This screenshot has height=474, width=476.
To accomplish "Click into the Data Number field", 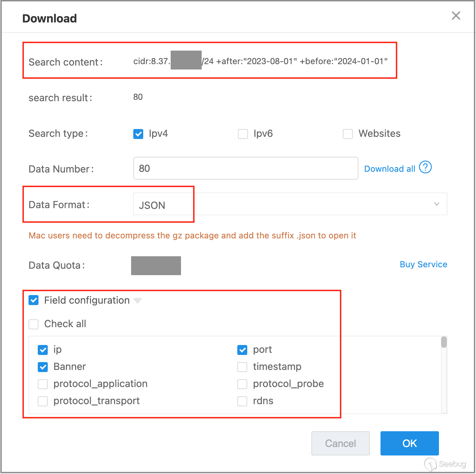I will pos(245,168).
